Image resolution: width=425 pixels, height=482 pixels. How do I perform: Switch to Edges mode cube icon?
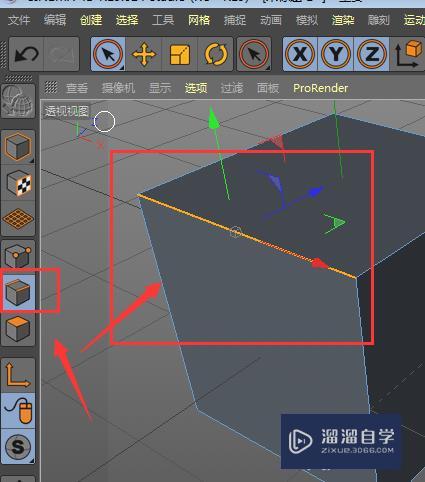(x=18, y=292)
